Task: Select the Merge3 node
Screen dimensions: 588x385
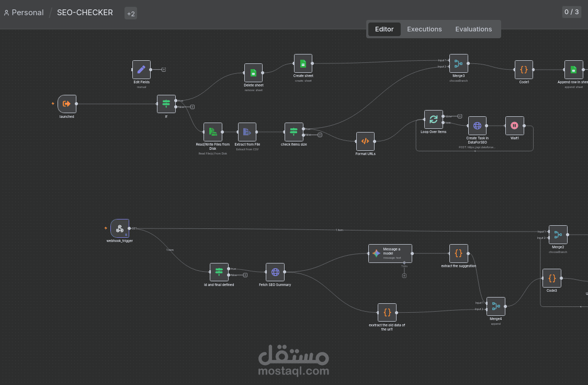Action: 459,63
